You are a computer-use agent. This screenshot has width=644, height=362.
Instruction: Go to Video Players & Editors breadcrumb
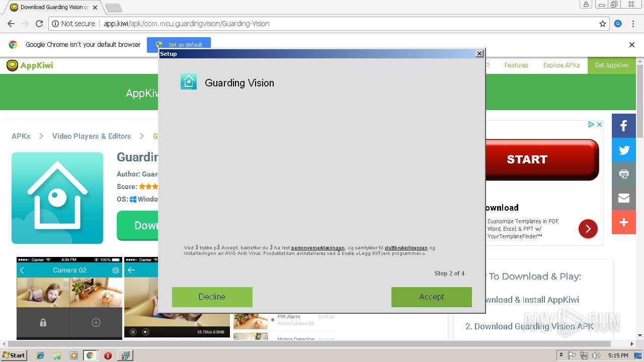pyautogui.click(x=92, y=136)
